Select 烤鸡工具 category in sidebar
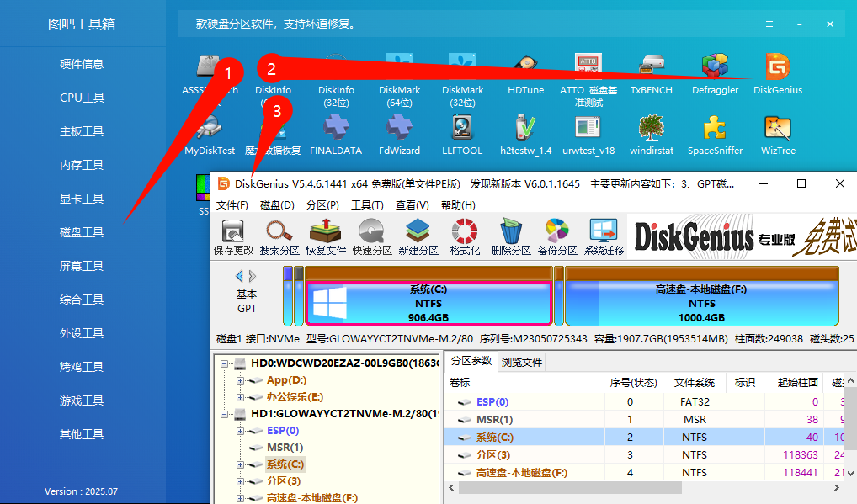857x504 pixels. 82,367
